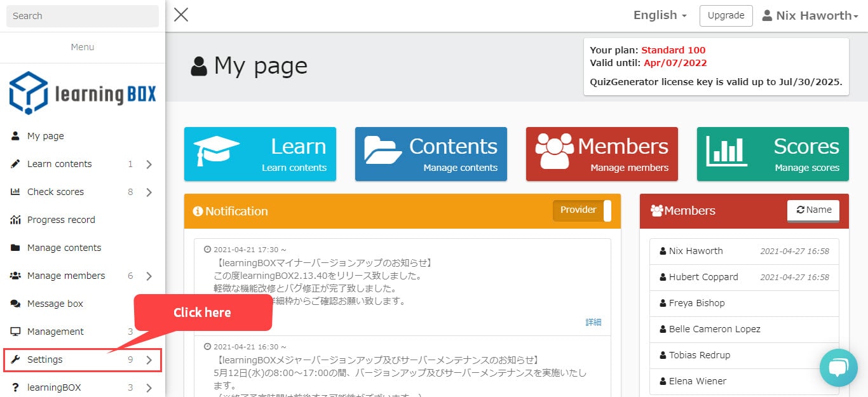This screenshot has height=397, width=868.
Task: Toggle the Provider notification switch
Action: point(581,211)
